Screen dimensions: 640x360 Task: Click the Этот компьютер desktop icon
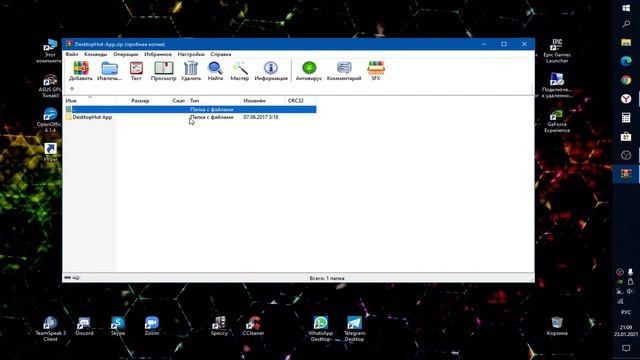(x=50, y=51)
